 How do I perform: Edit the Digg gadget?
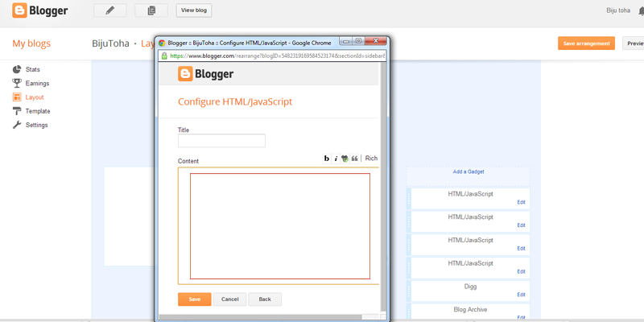[521, 295]
